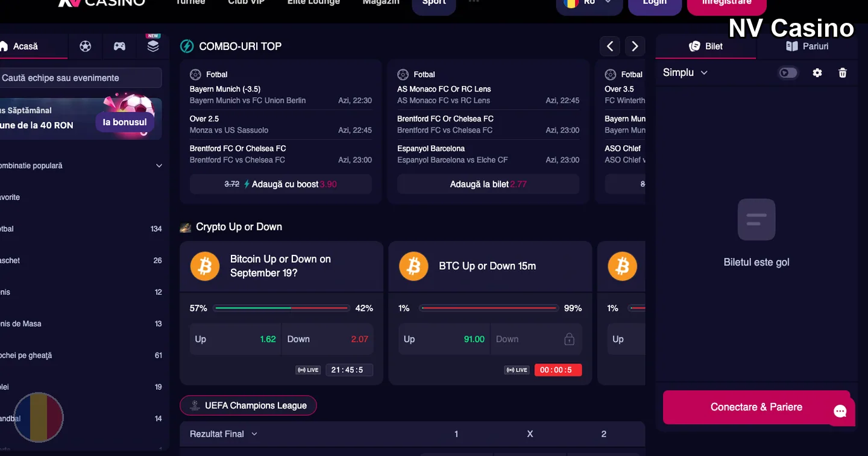Bet Down at 2.07 on Bitcoin September 19
Viewport: 868px width, 456px height.
pyautogui.click(x=328, y=339)
